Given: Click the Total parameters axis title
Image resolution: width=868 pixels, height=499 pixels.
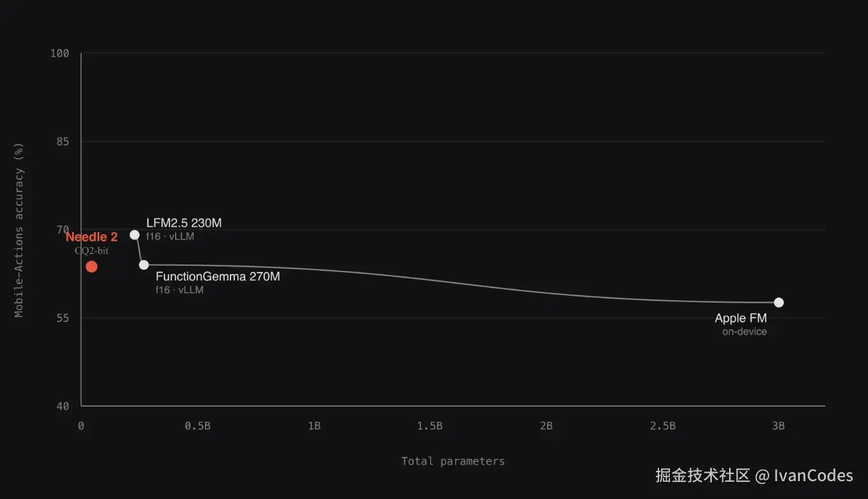Looking at the screenshot, I should [x=453, y=461].
